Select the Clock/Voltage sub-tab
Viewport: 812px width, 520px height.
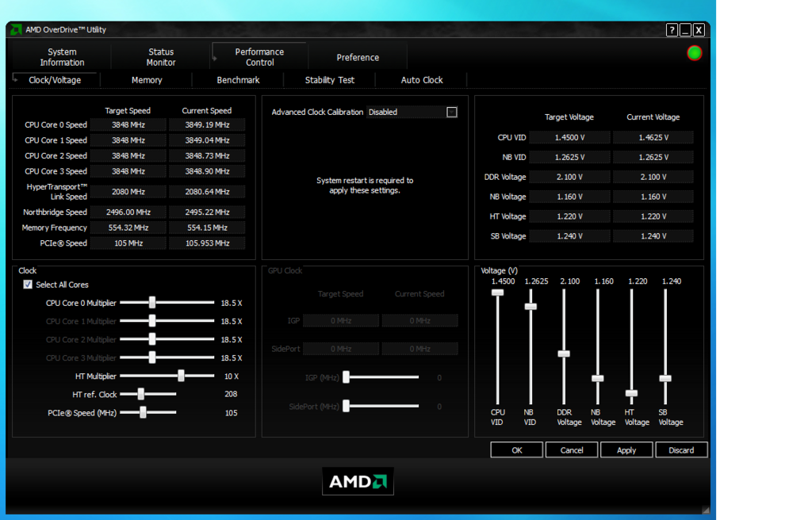pyautogui.click(x=55, y=80)
